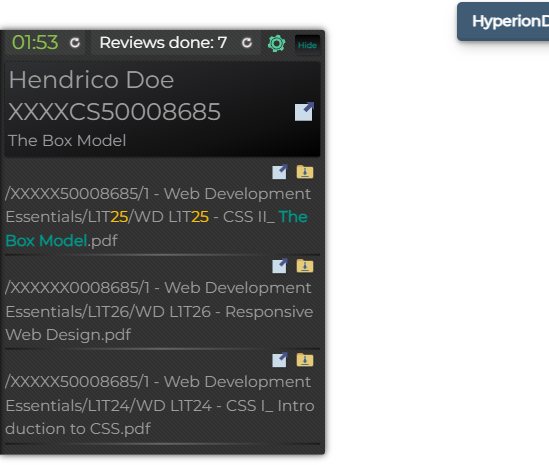Select the L1T26 Responsive Web Design file path

(x=159, y=311)
